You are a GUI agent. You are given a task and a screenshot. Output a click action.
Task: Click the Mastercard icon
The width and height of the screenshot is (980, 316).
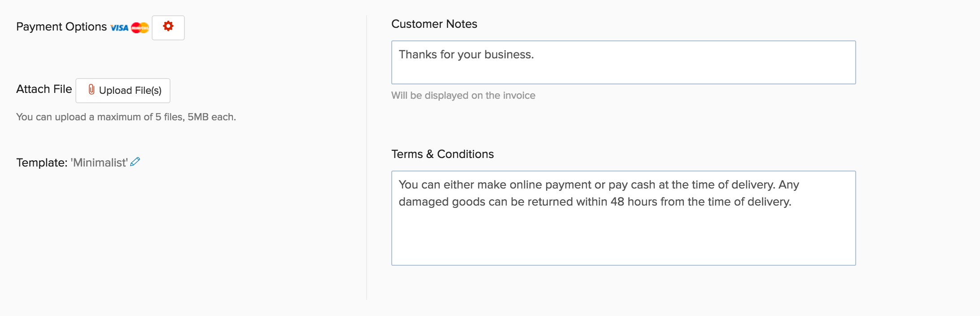point(139,27)
